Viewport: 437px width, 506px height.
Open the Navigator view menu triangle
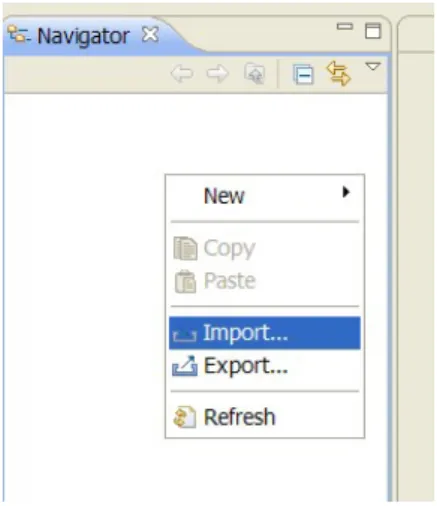click(373, 66)
